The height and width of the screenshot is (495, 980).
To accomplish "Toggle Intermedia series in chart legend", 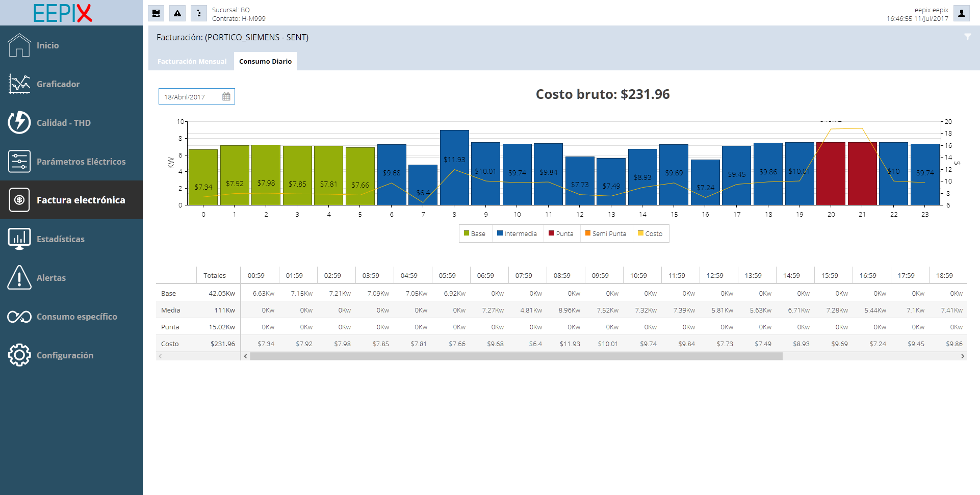I will 517,233.
